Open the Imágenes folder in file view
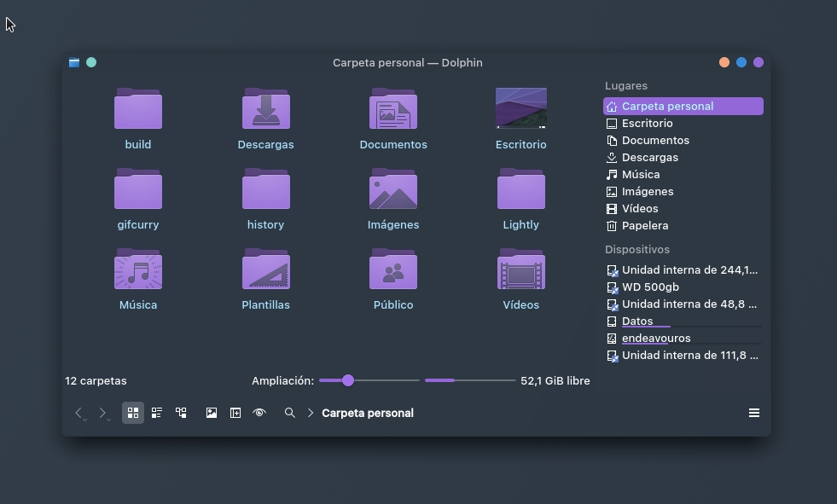 point(393,188)
